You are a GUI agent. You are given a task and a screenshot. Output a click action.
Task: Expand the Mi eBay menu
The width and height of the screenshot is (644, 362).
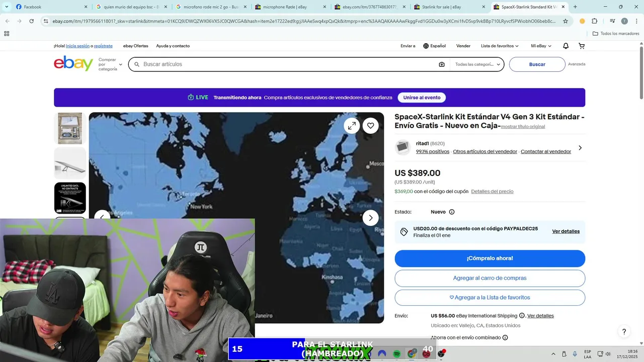tap(541, 46)
